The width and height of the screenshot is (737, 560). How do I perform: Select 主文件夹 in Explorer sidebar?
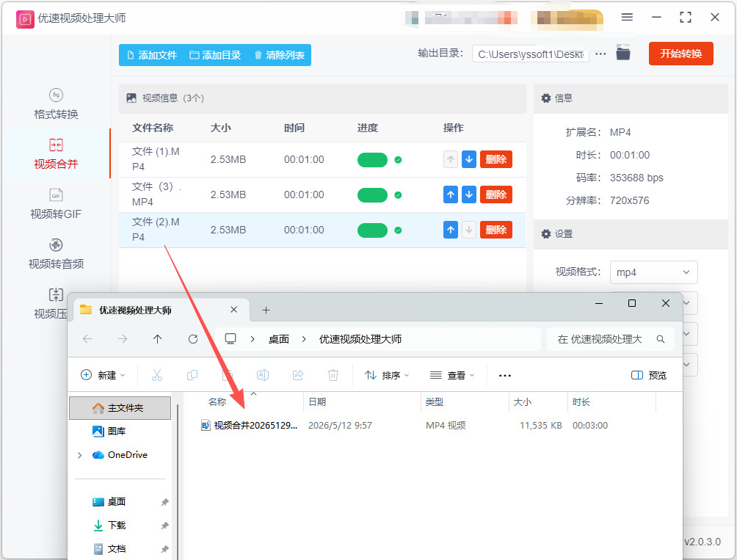pos(120,408)
